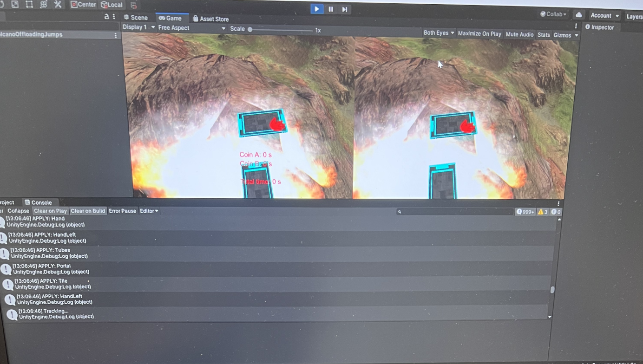
Task: Toggle info messages 999+ filter
Action: pos(525,212)
